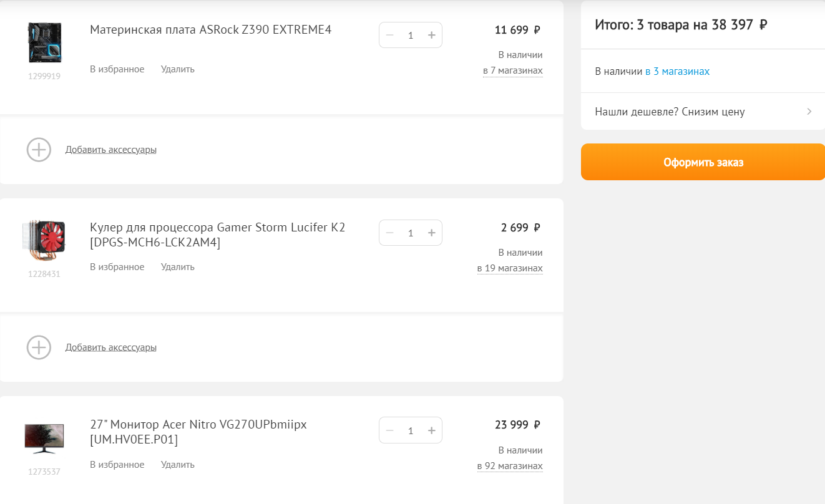The width and height of the screenshot is (825, 504).
Task: Add Gamer Storm cooler to 'В избранное'
Action: point(117,267)
